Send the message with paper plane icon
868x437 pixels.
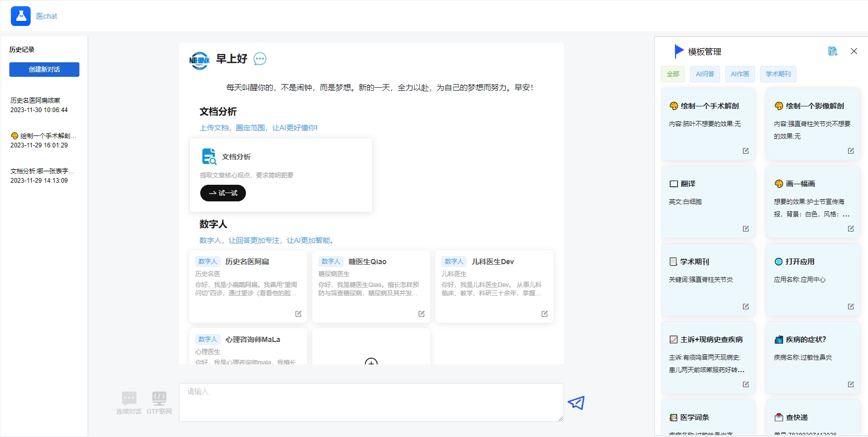coord(576,403)
